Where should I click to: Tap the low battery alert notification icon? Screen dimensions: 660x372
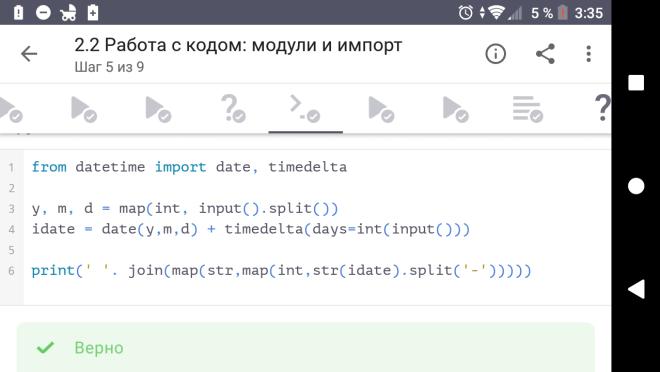[19, 13]
